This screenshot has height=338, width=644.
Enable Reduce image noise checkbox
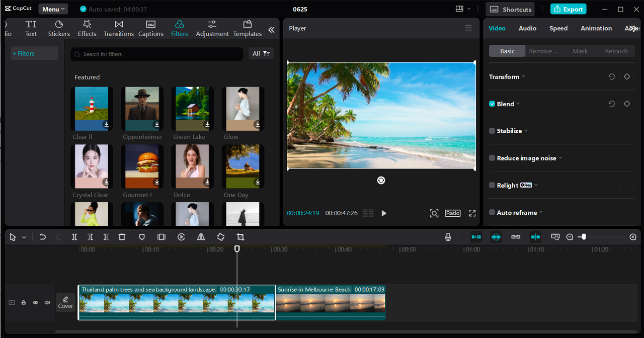492,158
